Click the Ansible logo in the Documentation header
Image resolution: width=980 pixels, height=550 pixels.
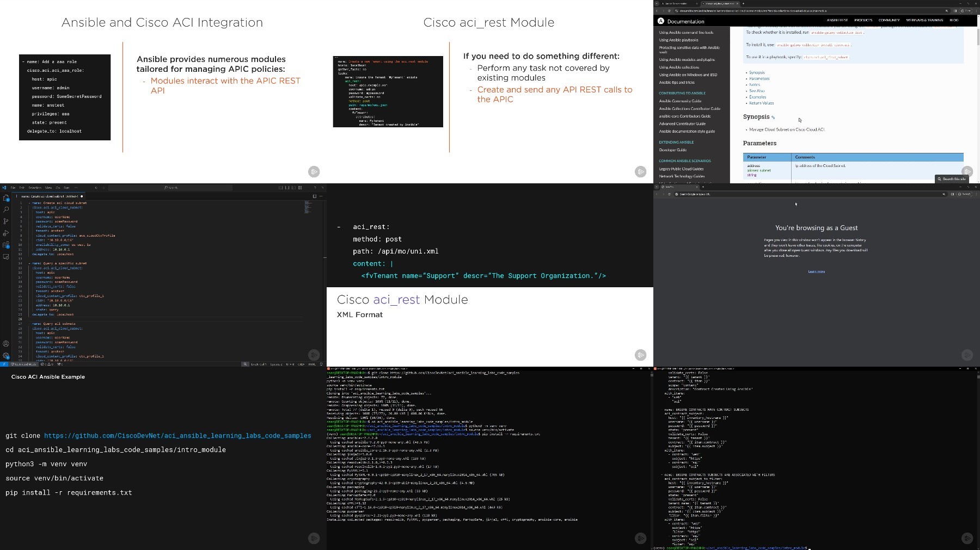661,21
